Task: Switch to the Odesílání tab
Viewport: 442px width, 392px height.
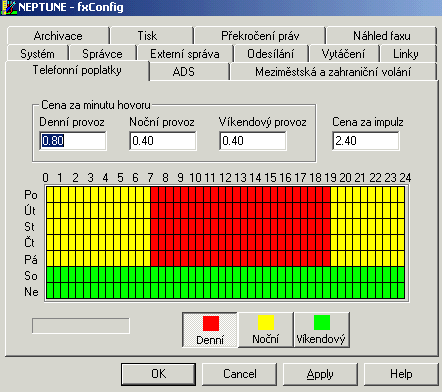Action: pyautogui.click(x=271, y=54)
